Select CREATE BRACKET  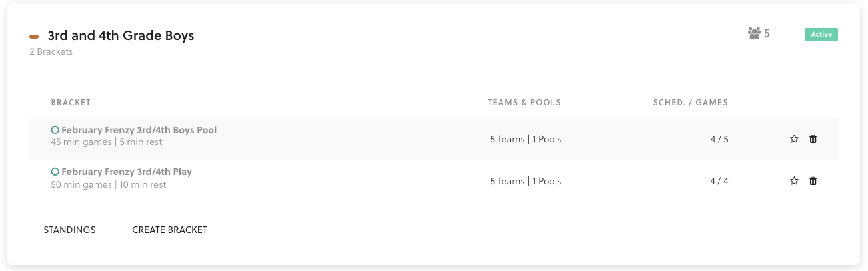(x=170, y=230)
